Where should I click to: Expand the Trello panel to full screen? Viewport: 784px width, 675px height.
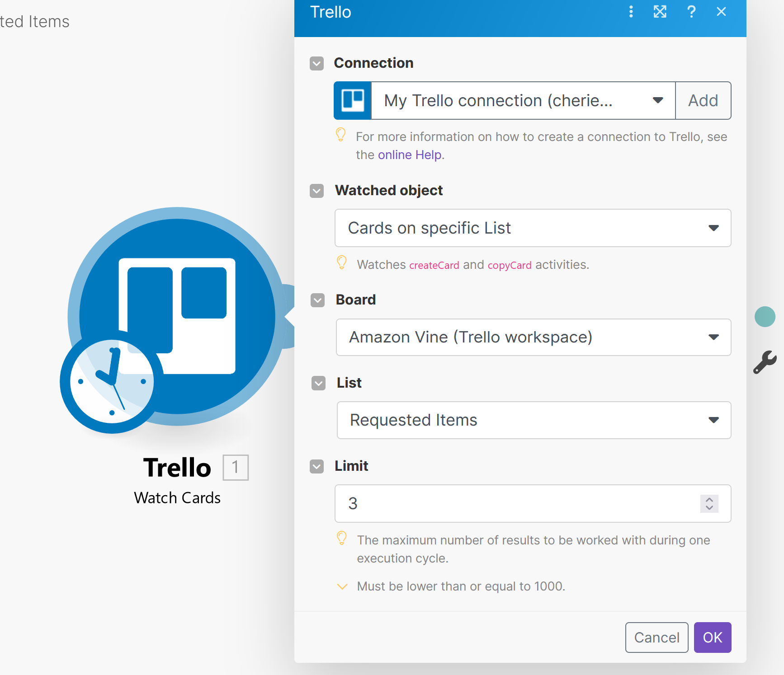(x=660, y=12)
